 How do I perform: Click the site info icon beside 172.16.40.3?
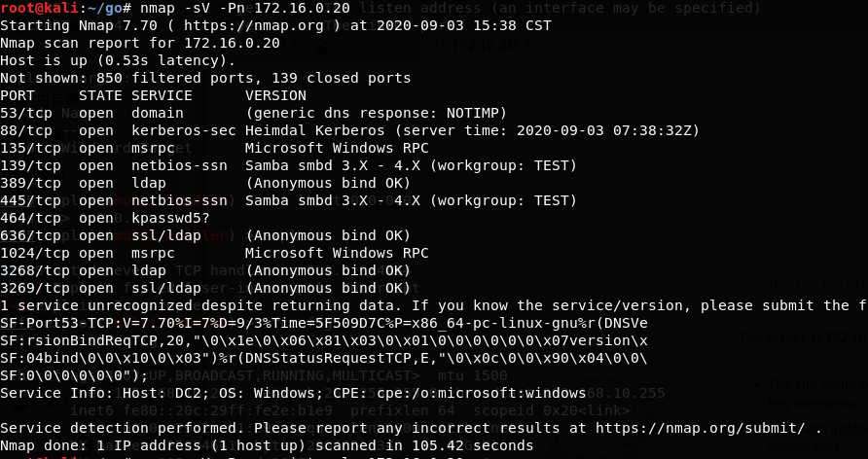(437, 46)
